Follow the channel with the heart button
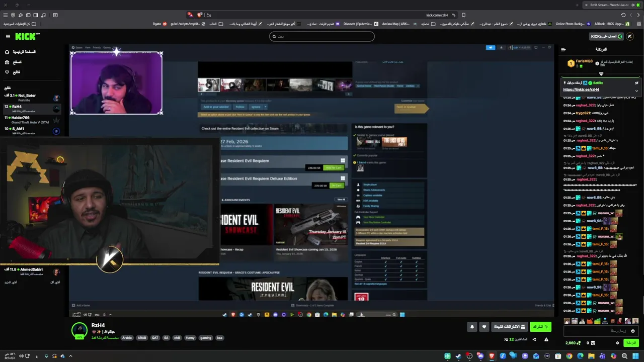 pyautogui.click(x=484, y=327)
